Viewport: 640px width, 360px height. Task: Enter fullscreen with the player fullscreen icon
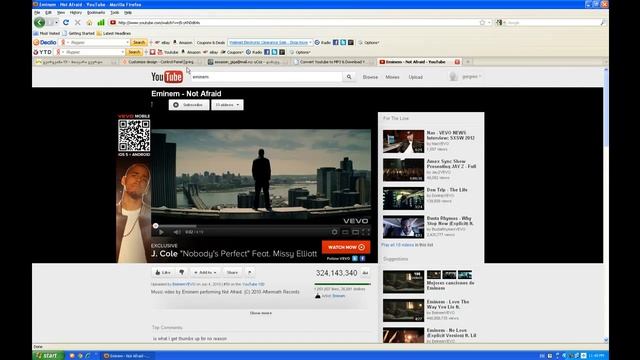click(x=366, y=232)
